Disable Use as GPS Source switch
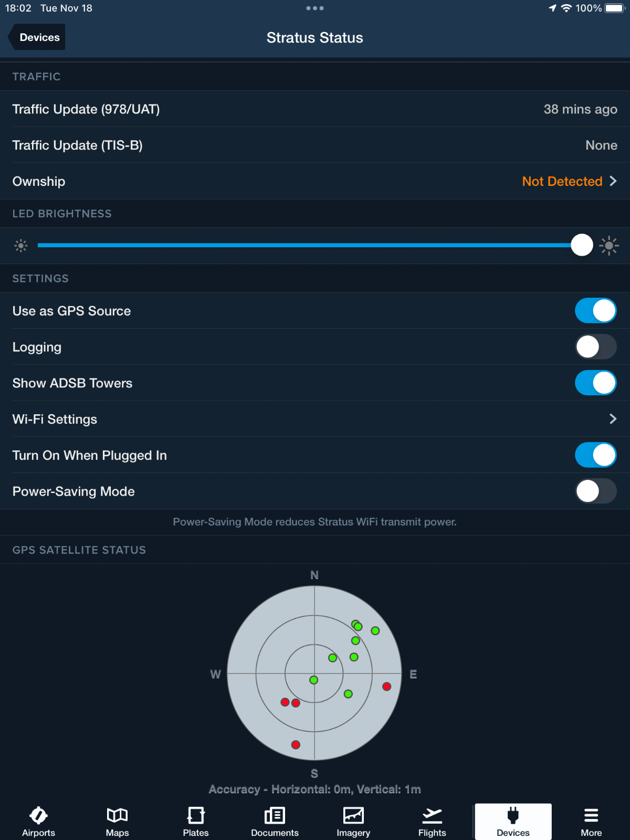Viewport: 630px width, 840px height. coord(595,311)
